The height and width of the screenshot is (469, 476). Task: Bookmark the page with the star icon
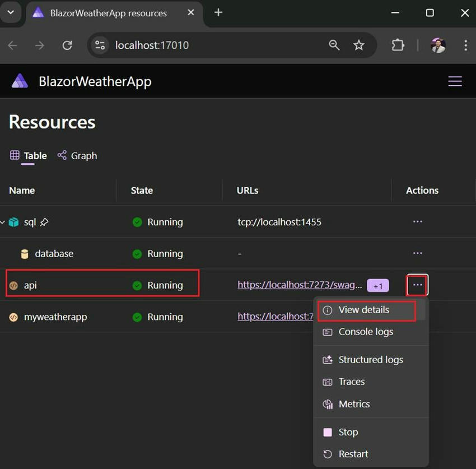click(359, 45)
